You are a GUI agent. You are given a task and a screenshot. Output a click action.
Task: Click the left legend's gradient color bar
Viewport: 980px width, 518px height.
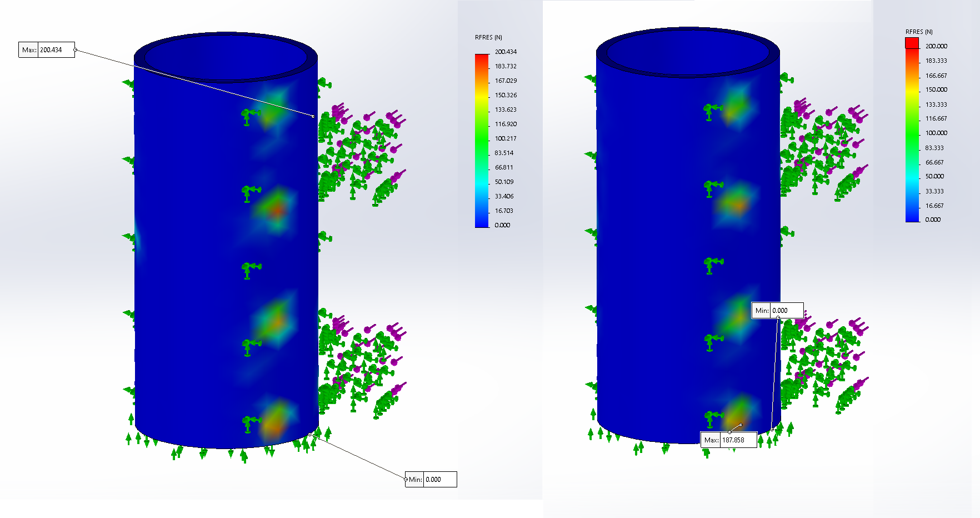tap(482, 141)
